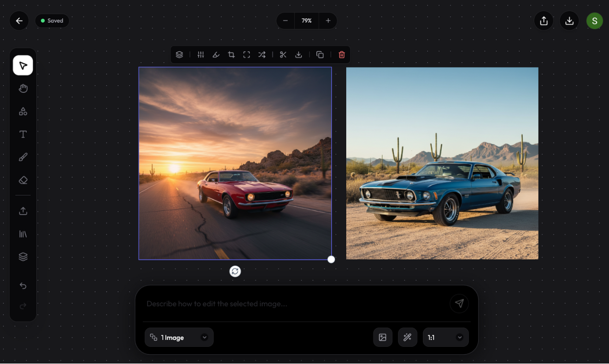Select the hand pan tool
The image size is (609, 364).
tap(23, 89)
